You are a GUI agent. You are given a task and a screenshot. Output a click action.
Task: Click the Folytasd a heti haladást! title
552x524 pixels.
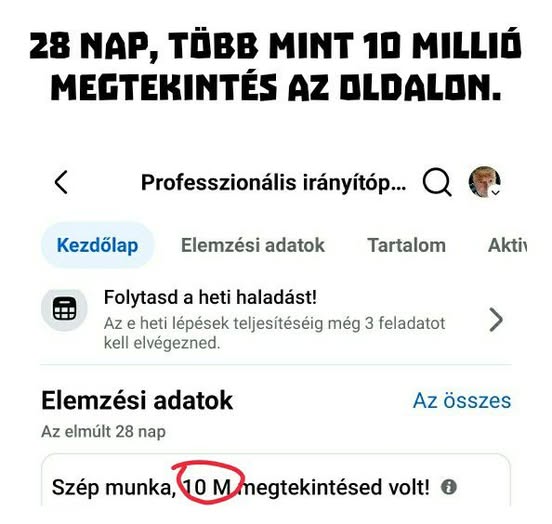tap(210, 297)
